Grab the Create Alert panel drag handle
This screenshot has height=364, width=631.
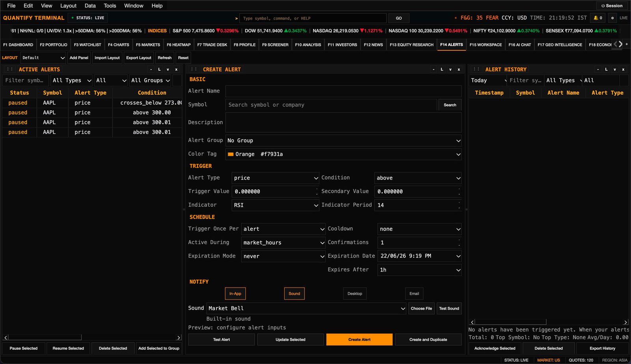point(194,69)
